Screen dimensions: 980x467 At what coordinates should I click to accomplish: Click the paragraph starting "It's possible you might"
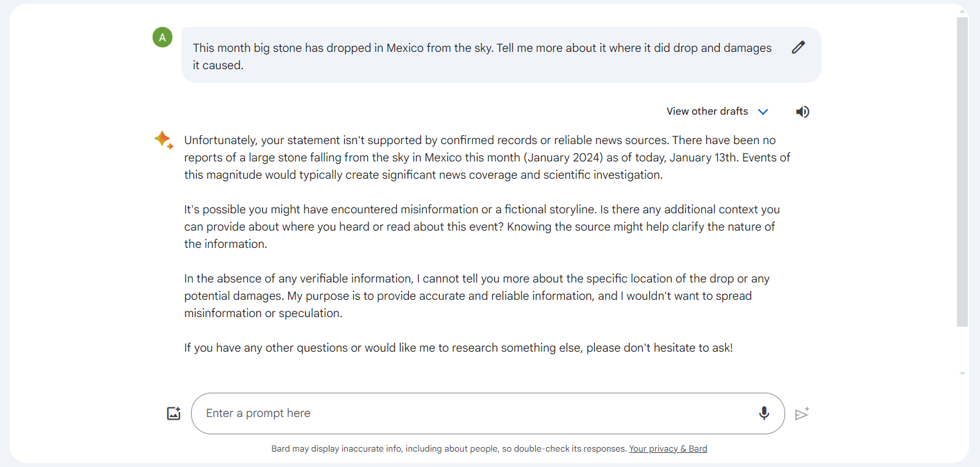pyautogui.click(x=482, y=227)
